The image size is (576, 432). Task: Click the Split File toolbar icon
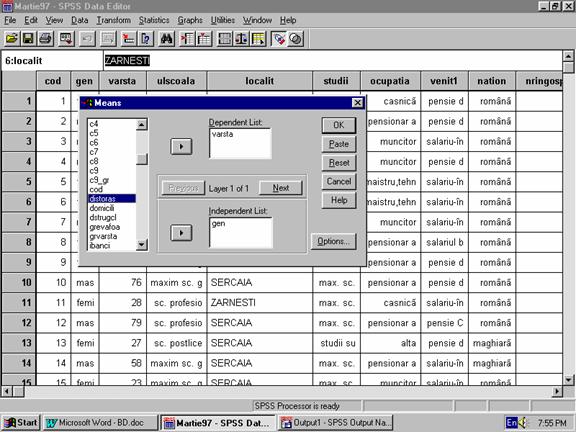pos(224,39)
